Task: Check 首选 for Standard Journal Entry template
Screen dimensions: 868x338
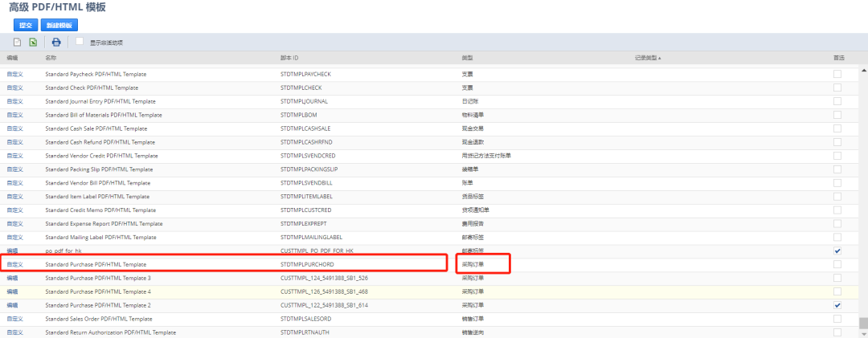Action: 837,101
